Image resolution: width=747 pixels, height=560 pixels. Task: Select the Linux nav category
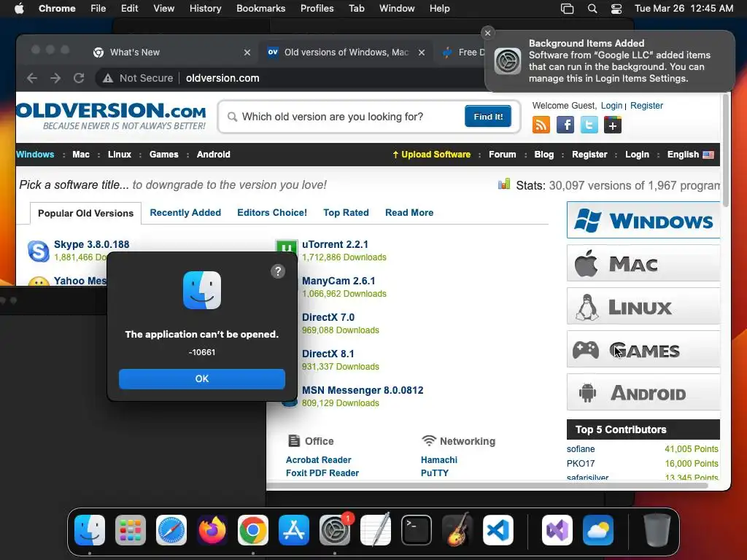120,155
